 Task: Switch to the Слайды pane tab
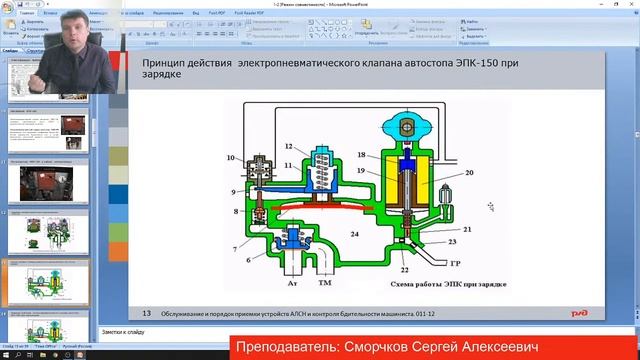click(x=10, y=51)
